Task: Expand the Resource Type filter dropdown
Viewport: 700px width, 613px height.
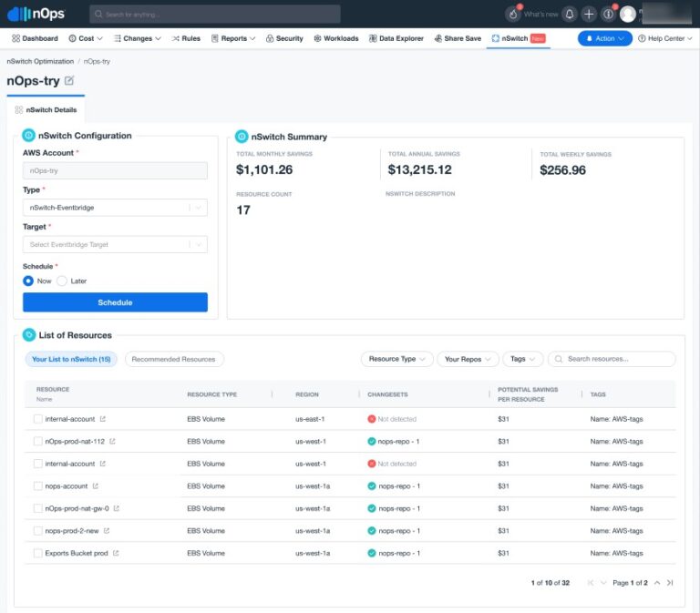Action: pos(395,359)
